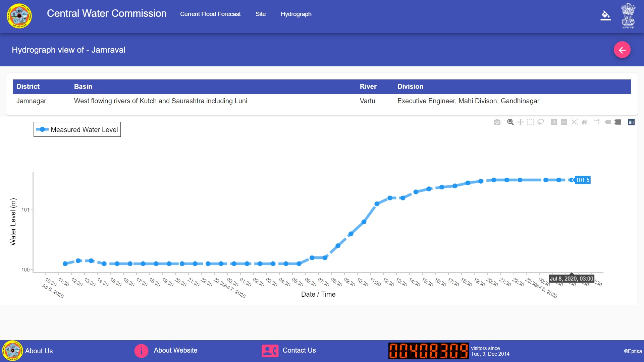Click the pink back arrow button

[622, 50]
